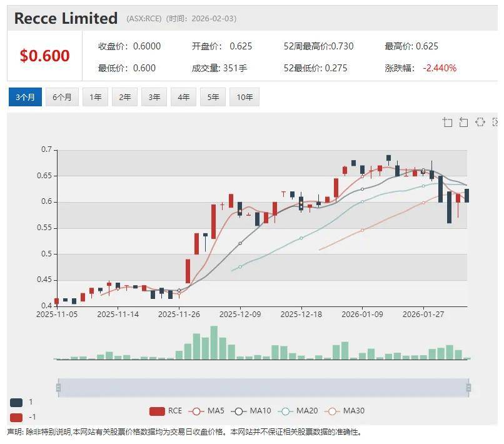This screenshot has width=504, height=444.
Task: Select the 3个月 time range tab
Action: [25, 97]
